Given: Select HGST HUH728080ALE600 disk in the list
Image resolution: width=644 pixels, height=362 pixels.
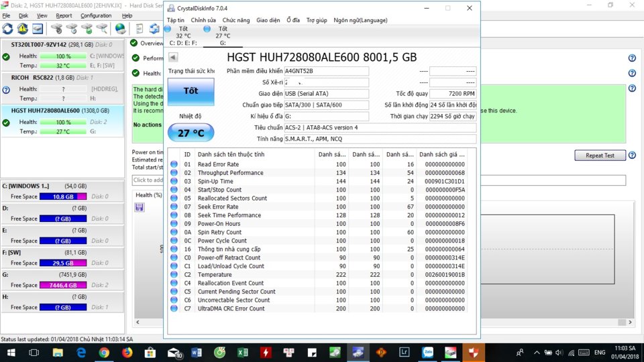Looking at the screenshot, I should click(x=62, y=121).
